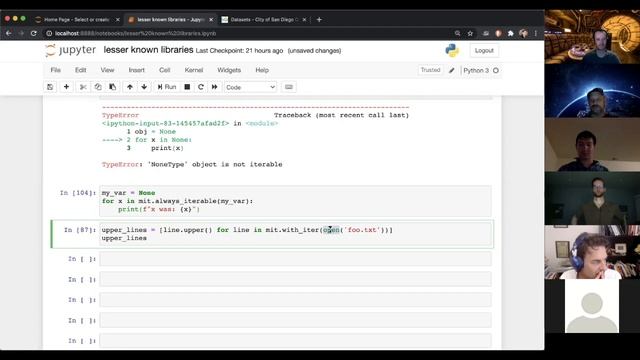The height and width of the screenshot is (360, 640).
Task: Open the Insert menu
Action: pos(136,70)
